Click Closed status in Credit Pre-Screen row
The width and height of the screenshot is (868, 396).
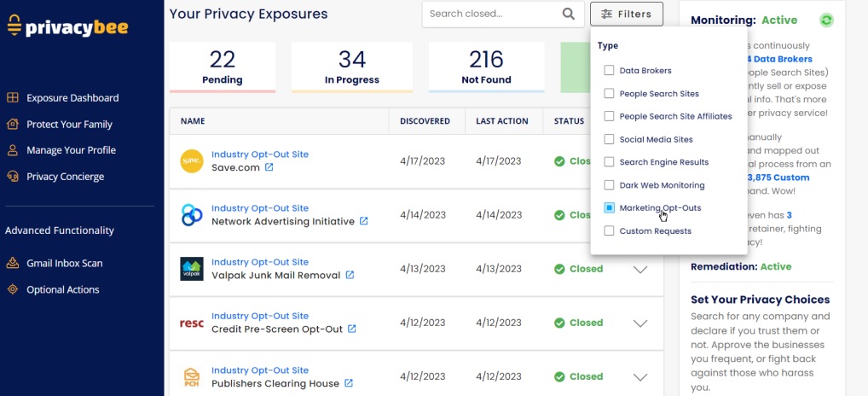[x=587, y=323]
